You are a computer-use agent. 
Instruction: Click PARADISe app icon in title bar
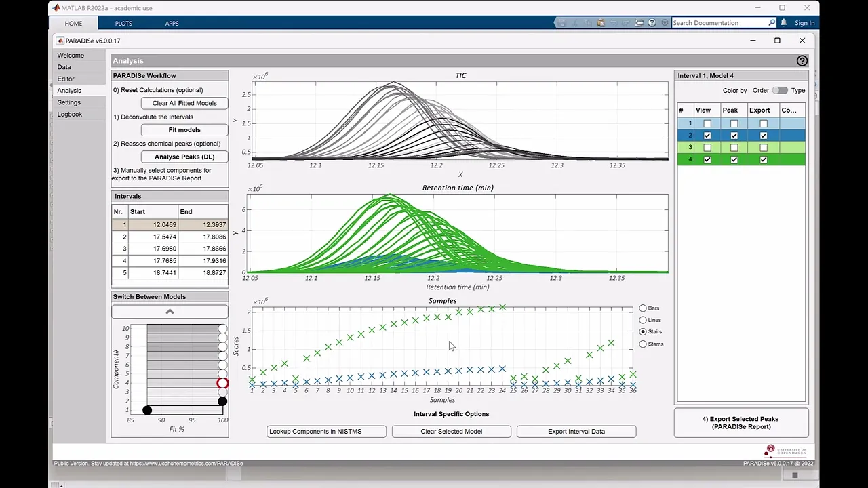[x=60, y=41]
